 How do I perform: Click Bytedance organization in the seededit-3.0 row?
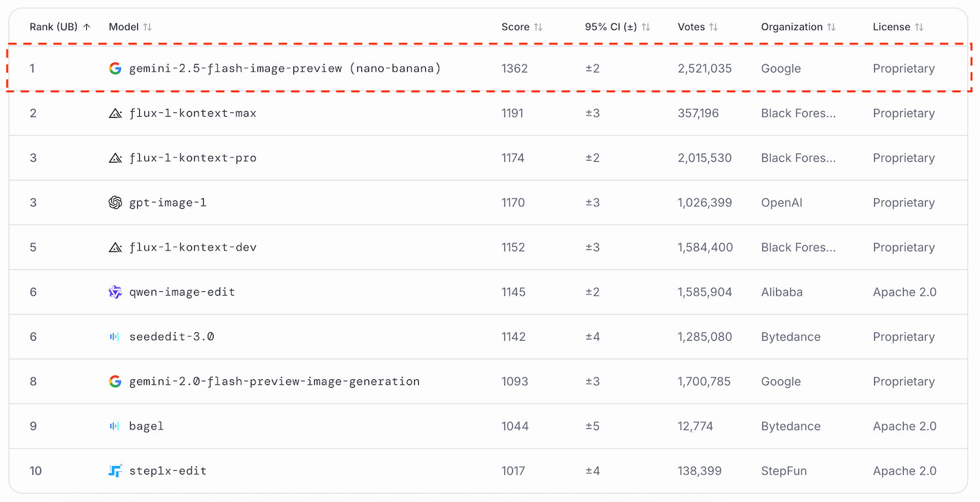point(791,337)
